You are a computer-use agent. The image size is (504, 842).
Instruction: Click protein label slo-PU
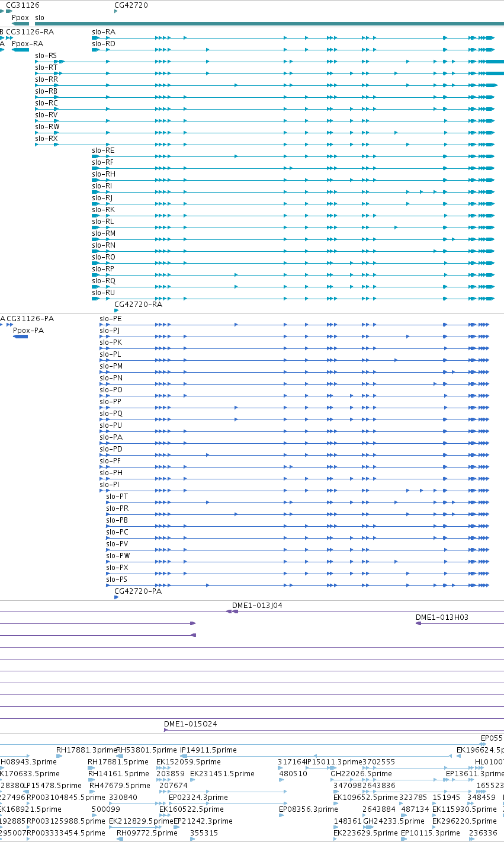click(111, 425)
